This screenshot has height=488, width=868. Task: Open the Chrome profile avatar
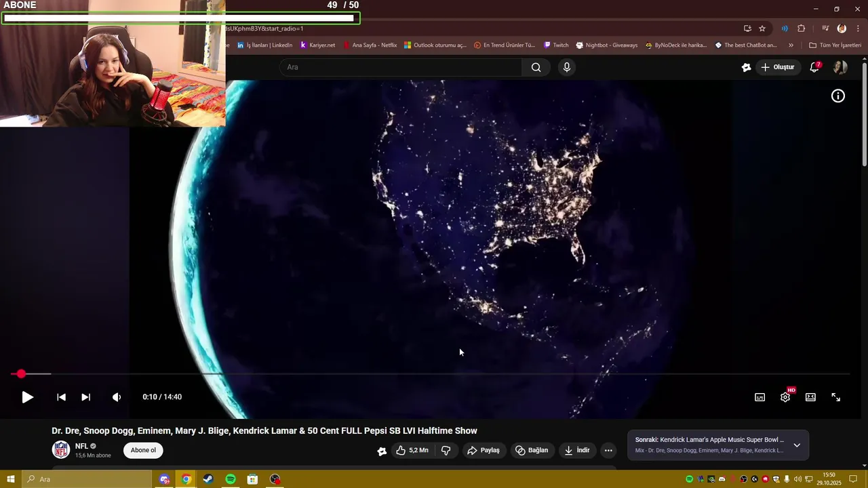(842, 28)
